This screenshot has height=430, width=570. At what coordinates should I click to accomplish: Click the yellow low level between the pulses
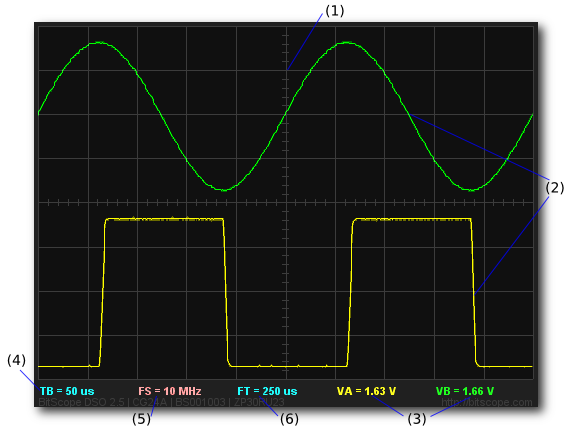tap(288, 366)
